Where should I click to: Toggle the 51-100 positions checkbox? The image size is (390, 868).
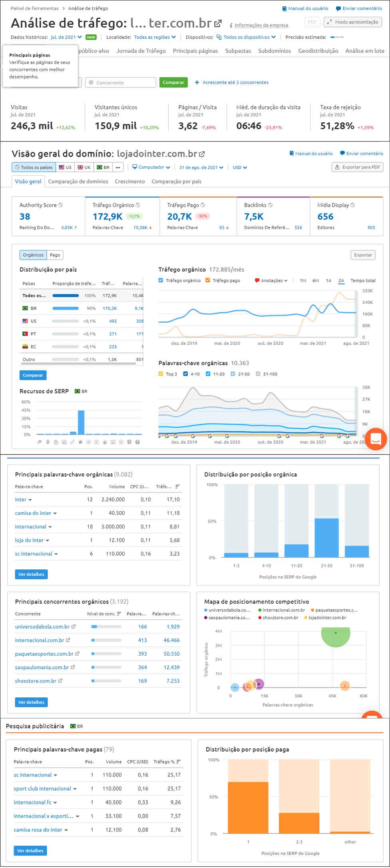tap(258, 374)
